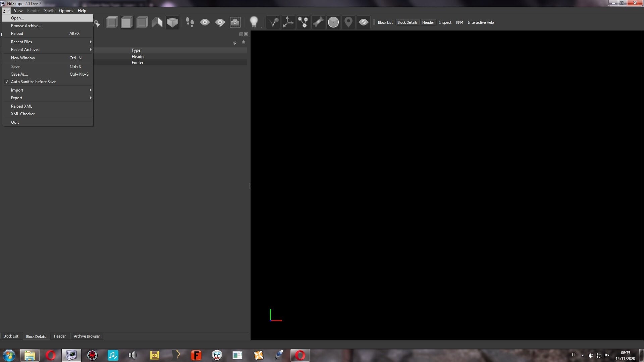
Task: Choose Open... from the File menu
Action: 48,18
